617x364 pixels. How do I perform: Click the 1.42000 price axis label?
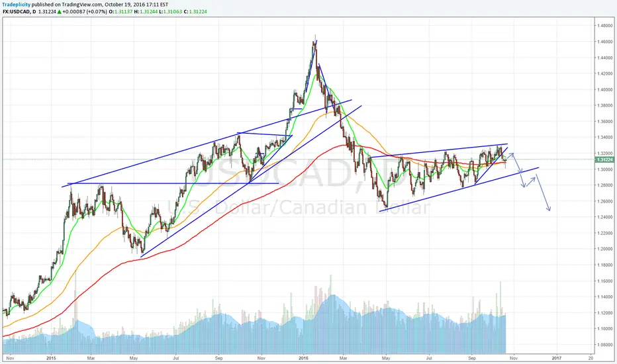pyautogui.click(x=605, y=73)
